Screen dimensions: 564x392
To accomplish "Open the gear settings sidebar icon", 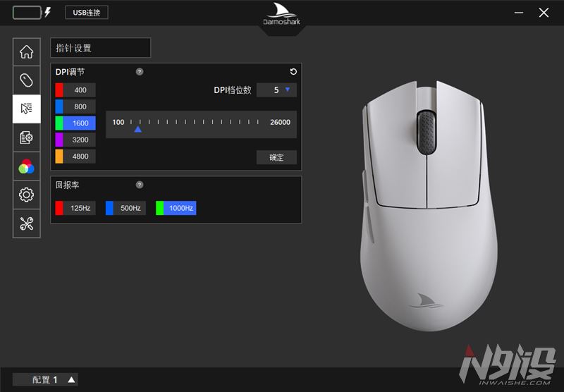I will coord(26,195).
